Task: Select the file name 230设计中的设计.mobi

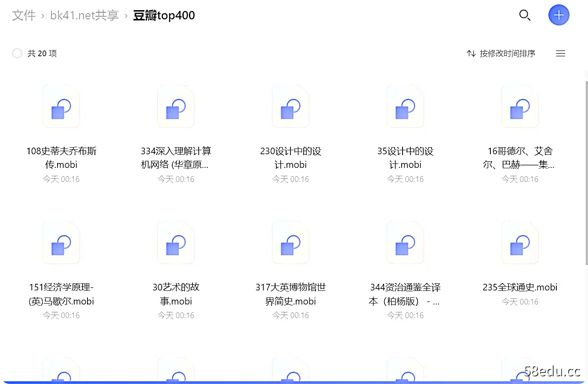Action: (x=290, y=158)
